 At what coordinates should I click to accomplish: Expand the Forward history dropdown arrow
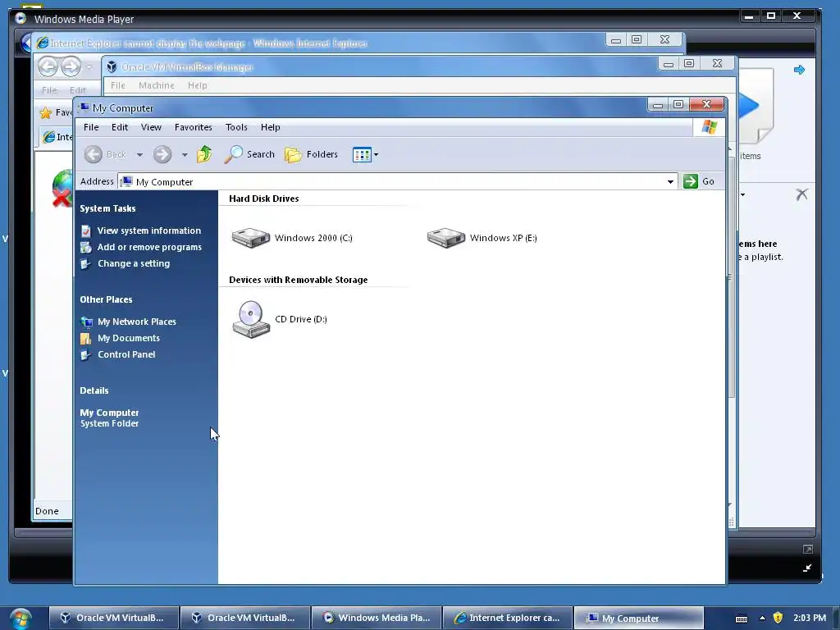pos(185,155)
